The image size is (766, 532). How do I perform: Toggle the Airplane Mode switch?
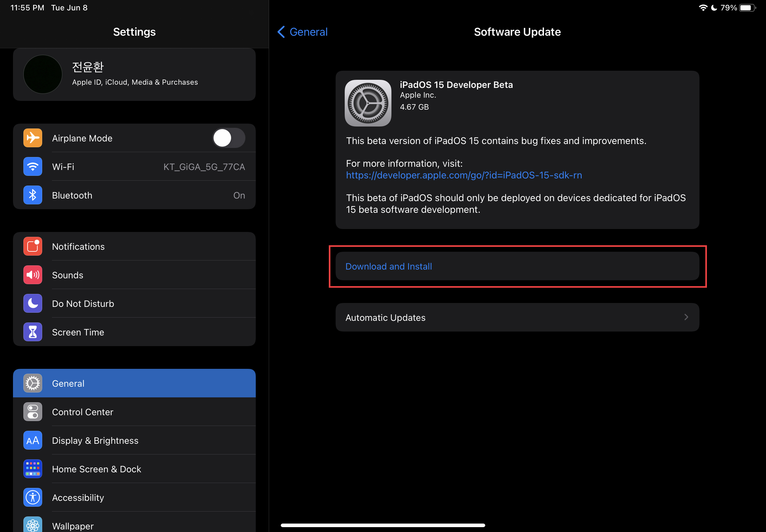point(229,138)
